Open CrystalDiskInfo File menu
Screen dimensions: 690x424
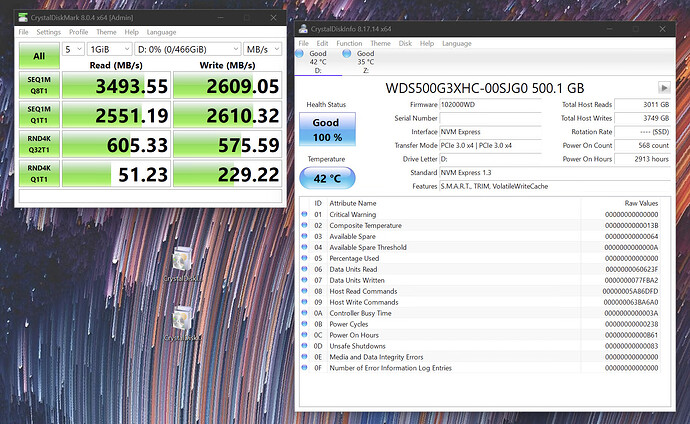point(304,43)
